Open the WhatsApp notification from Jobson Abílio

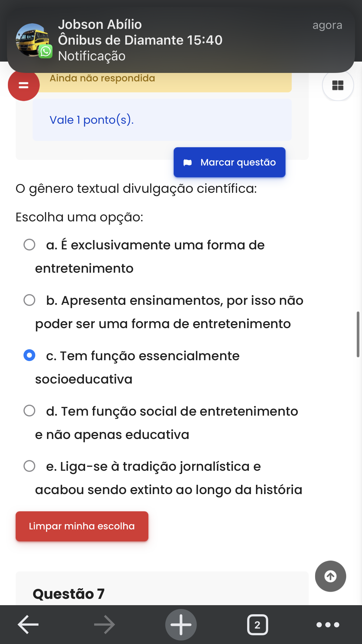coord(181,40)
